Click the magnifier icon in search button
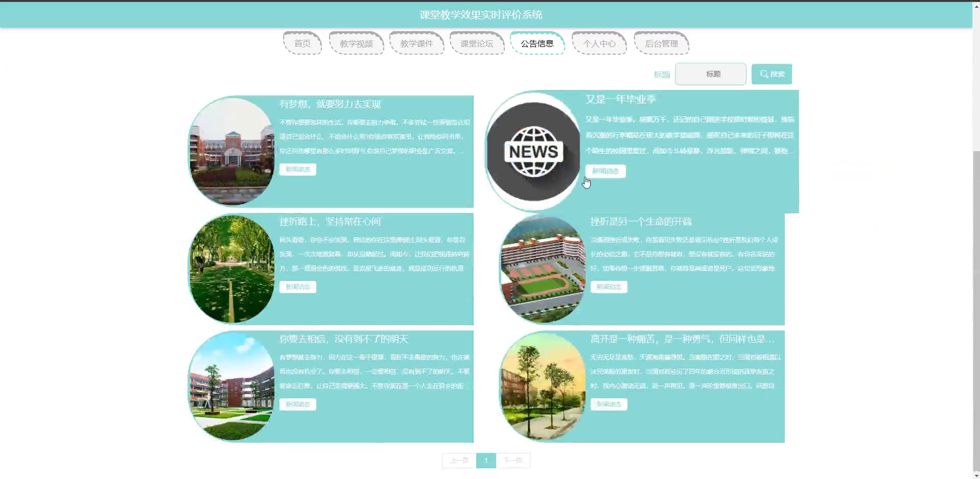The width and height of the screenshot is (980, 479). [x=764, y=74]
